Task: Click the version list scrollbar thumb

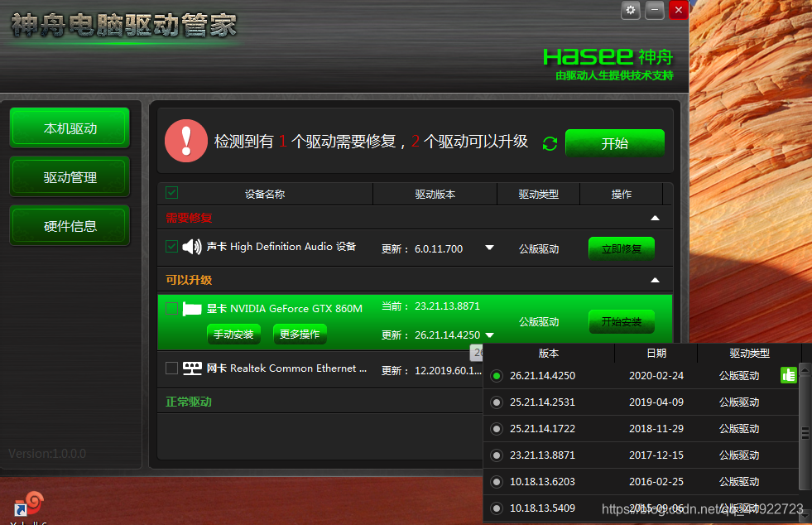Action: click(x=805, y=432)
